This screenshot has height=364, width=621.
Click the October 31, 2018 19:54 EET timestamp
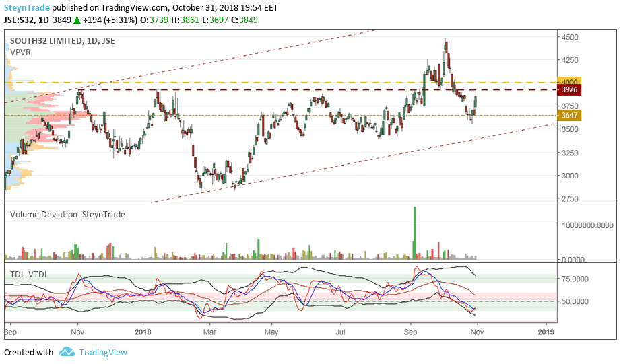(225, 7)
